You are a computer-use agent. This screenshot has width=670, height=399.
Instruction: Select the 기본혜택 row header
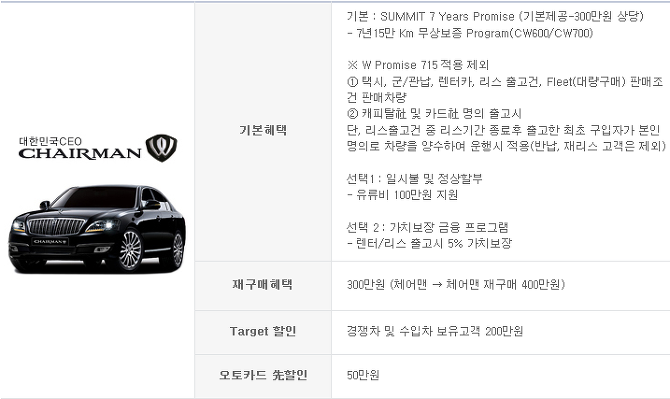[263, 130]
